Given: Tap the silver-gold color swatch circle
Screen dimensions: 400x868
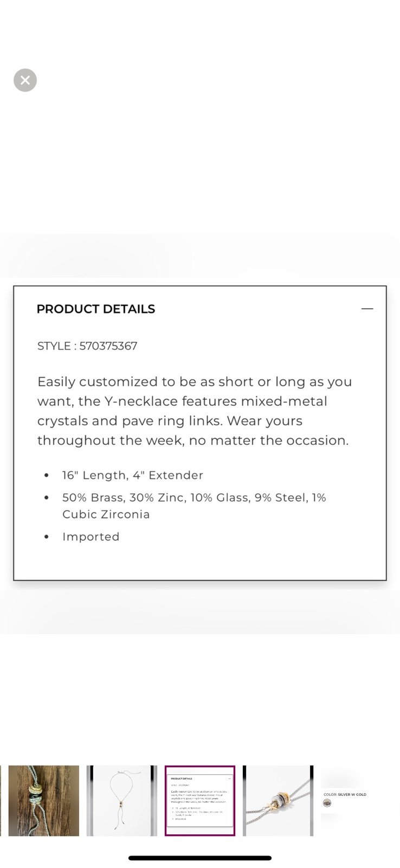Looking at the screenshot, I should (x=327, y=803).
